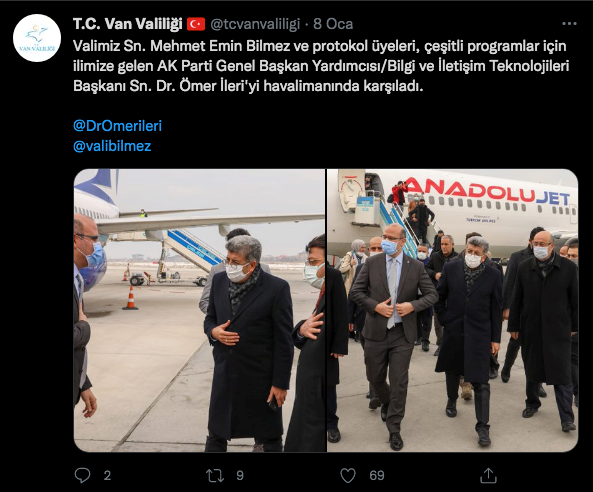Click the text line mentioning AK Parti Genel

pos(321,66)
